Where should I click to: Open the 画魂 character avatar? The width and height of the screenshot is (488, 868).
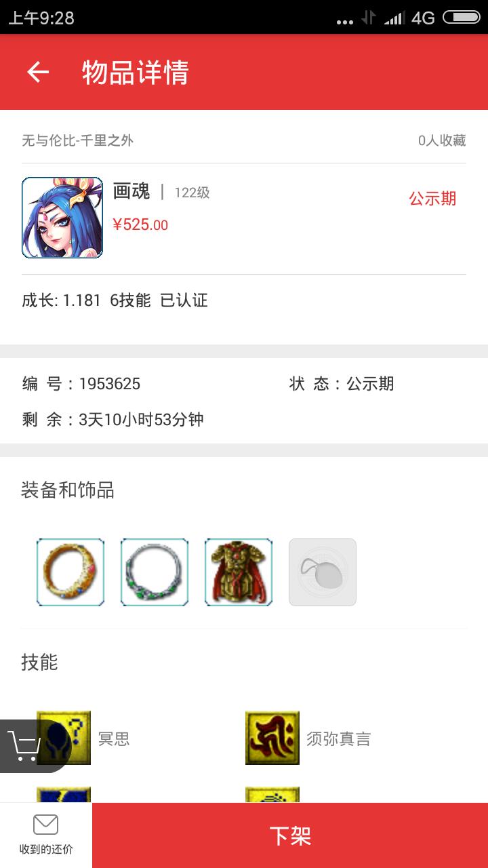[62, 218]
